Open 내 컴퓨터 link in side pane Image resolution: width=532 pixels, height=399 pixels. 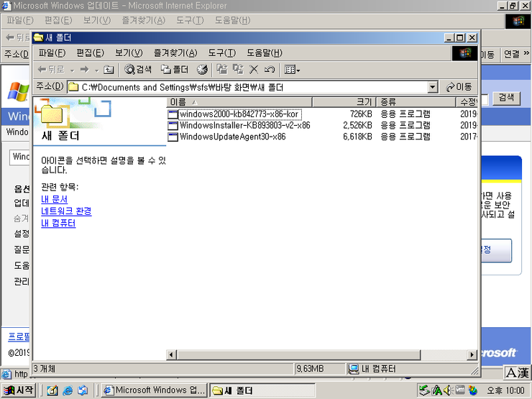pyautogui.click(x=58, y=224)
